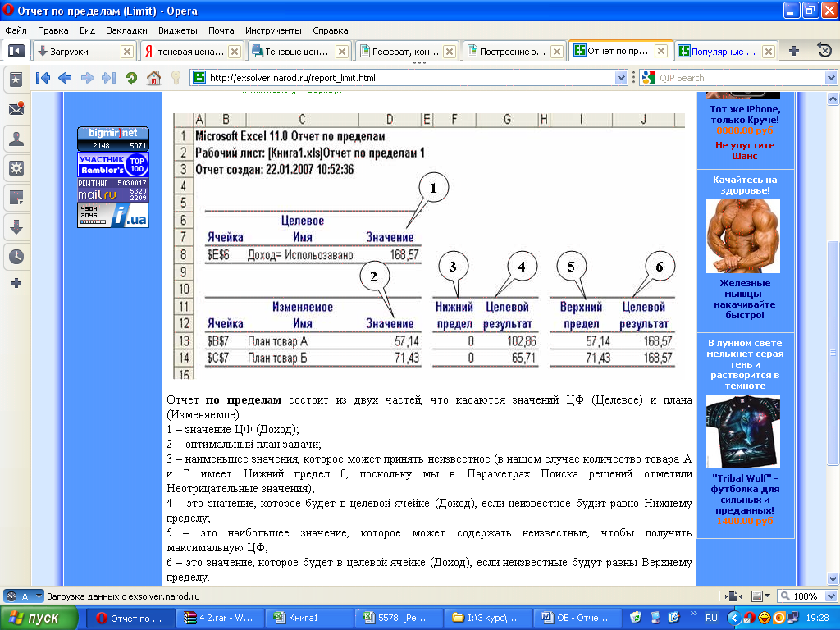
Task: Open the Правка menu
Action: tap(53, 30)
